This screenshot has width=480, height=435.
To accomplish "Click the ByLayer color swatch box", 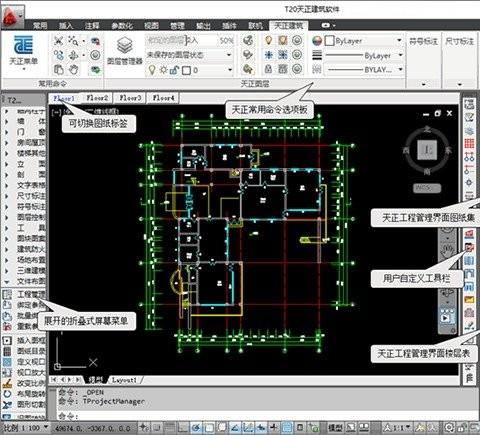I will 329,41.
